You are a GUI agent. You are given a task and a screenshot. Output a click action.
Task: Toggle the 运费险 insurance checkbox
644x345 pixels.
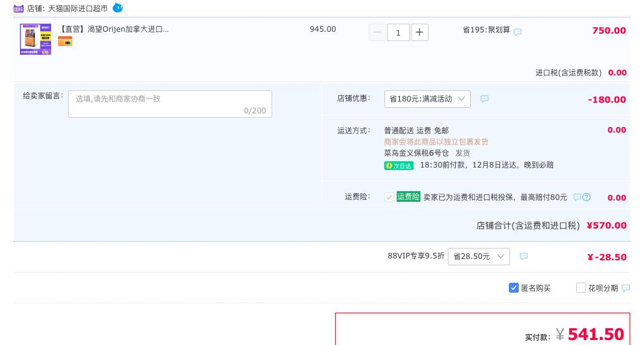(389, 197)
